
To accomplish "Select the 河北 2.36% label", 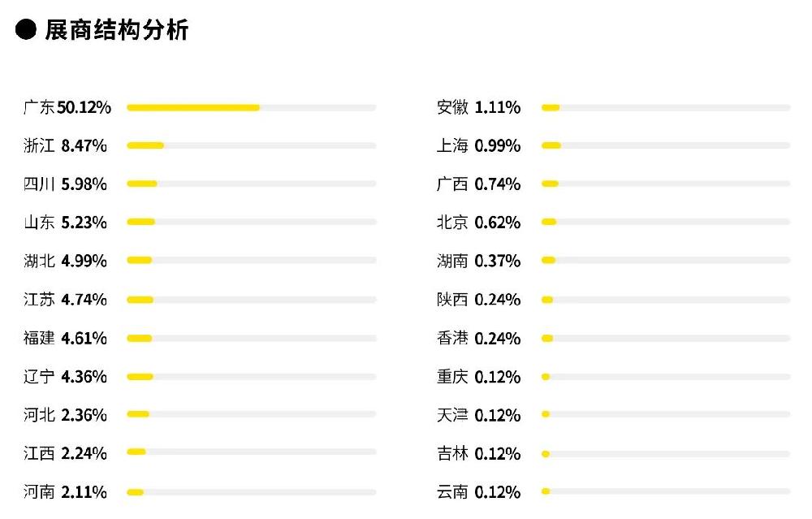I will click(x=65, y=415).
